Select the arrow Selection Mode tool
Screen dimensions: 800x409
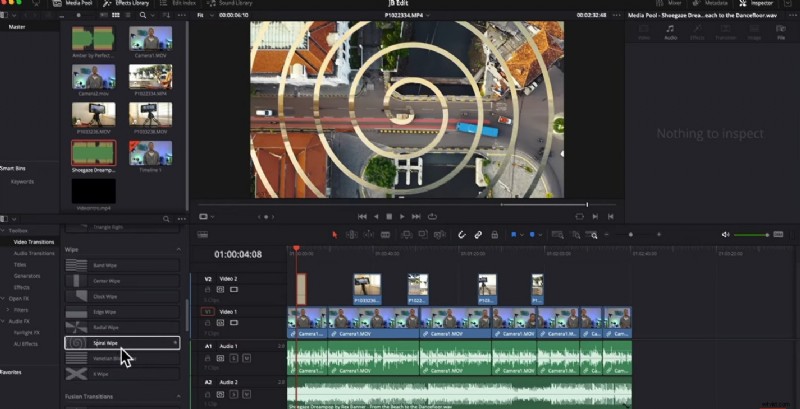[x=335, y=235]
